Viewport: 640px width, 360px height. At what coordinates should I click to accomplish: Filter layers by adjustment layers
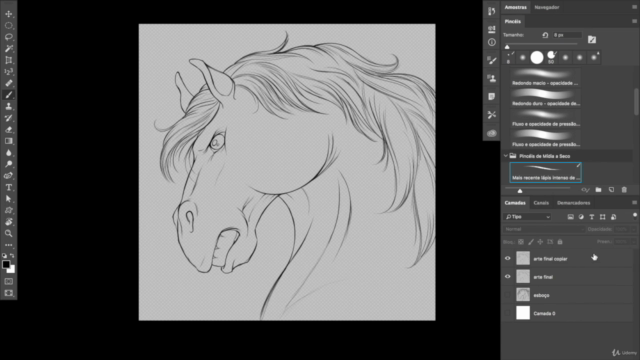pyautogui.click(x=581, y=217)
